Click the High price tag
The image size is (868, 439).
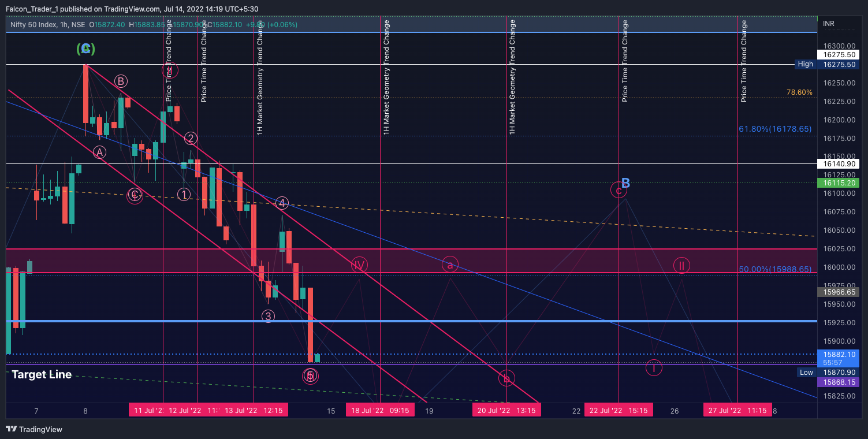(x=805, y=64)
